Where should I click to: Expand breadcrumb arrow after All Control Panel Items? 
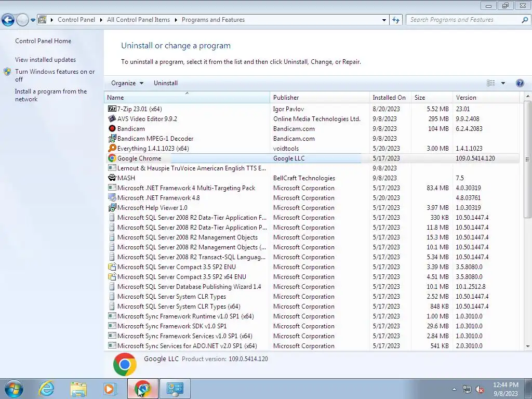(176, 20)
